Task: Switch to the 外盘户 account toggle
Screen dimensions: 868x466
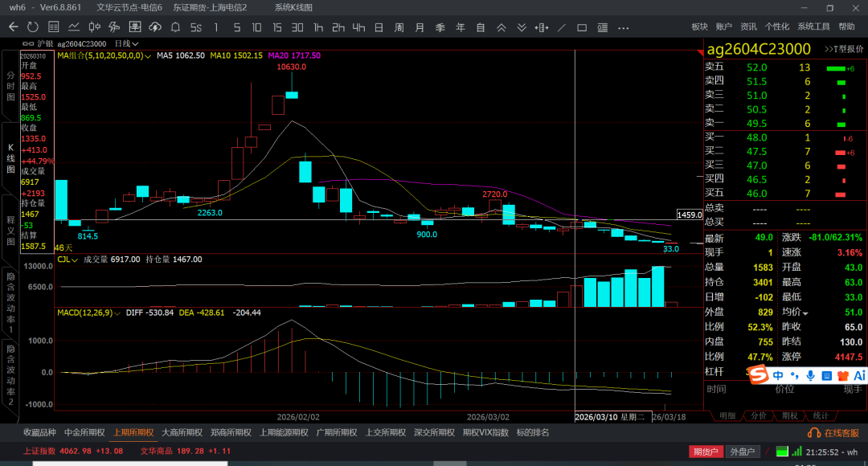Action: coord(743,452)
